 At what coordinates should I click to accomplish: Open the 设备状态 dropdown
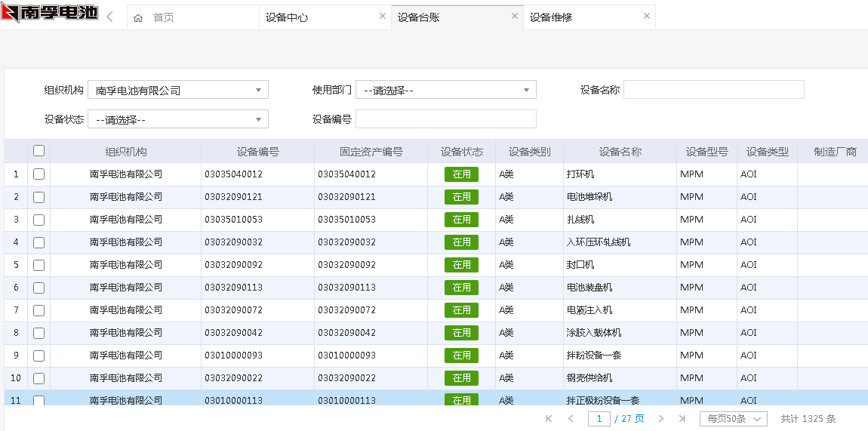[177, 119]
